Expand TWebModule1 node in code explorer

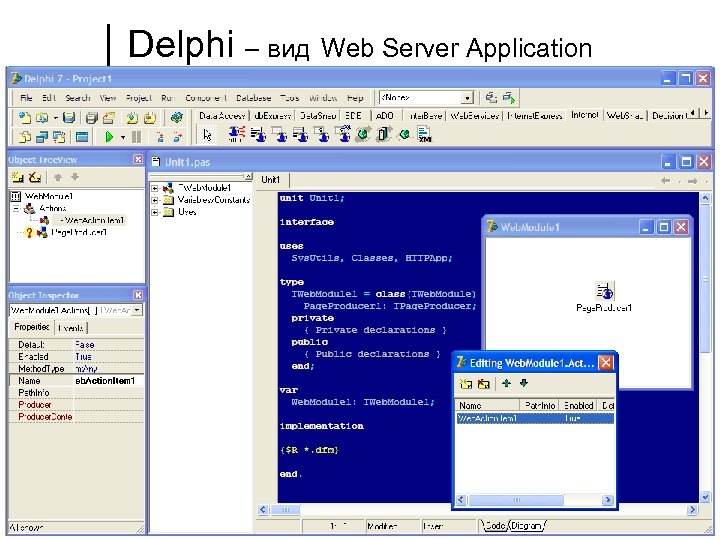[x=155, y=188]
